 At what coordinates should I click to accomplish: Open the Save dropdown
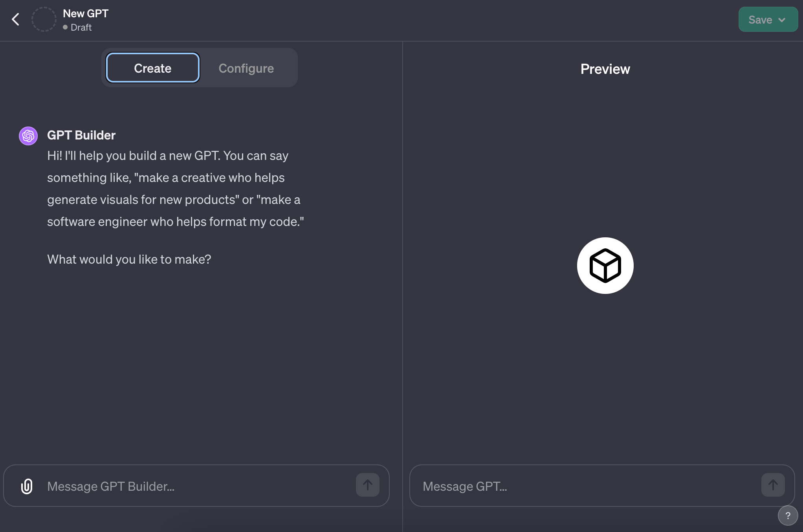760,20
